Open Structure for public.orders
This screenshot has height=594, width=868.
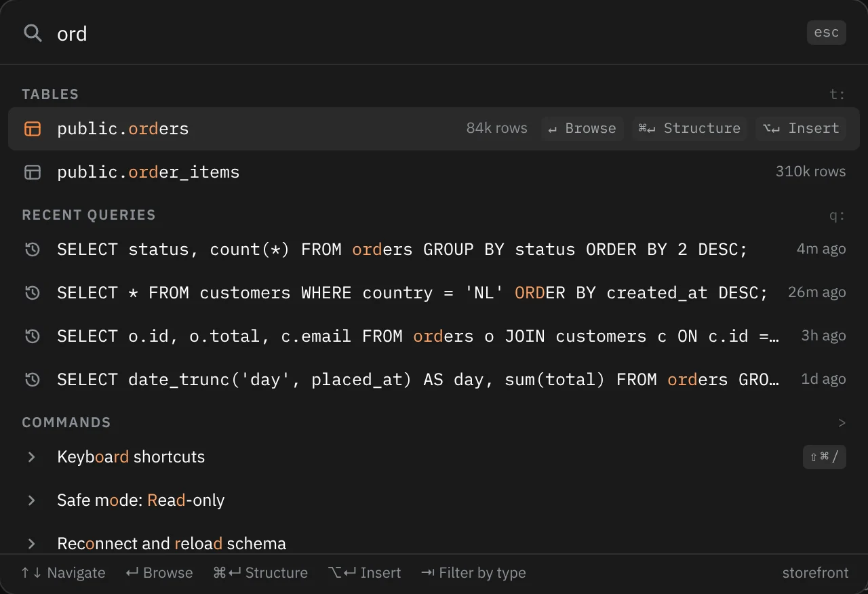tap(690, 129)
